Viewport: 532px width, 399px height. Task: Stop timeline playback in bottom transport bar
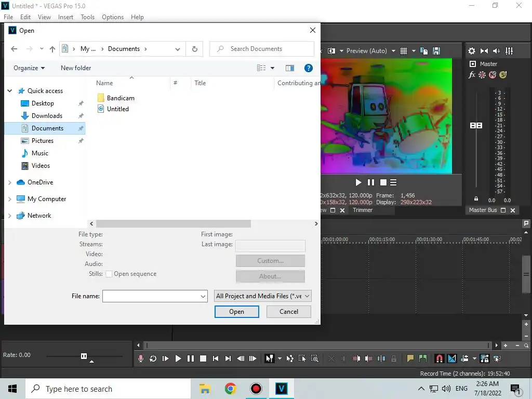tap(203, 358)
